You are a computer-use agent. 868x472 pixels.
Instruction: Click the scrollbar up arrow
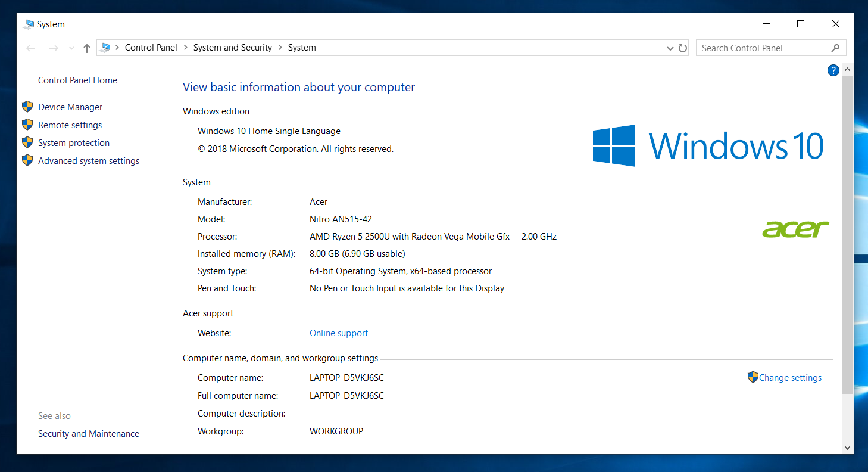[848, 70]
